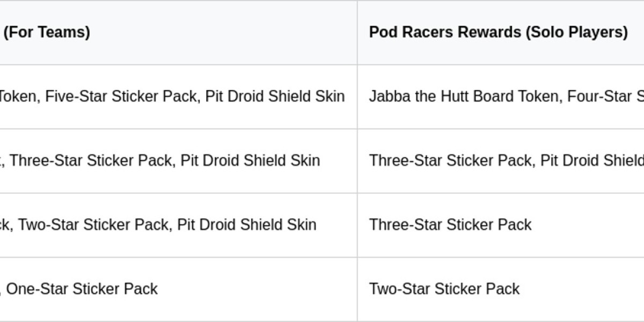Click "Pit Droid Shield Skin" beside teams' Three-Star Pack
This screenshot has width=644, height=322.
250,160
